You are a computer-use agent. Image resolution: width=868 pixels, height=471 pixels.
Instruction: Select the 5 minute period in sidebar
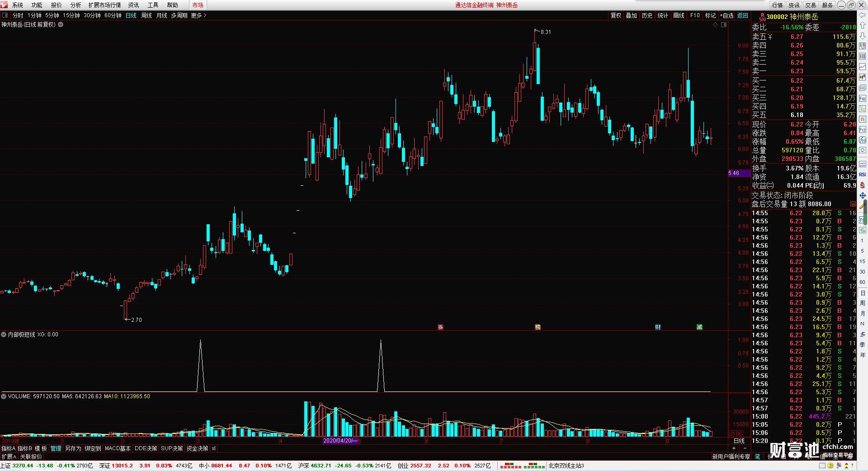(862, 251)
